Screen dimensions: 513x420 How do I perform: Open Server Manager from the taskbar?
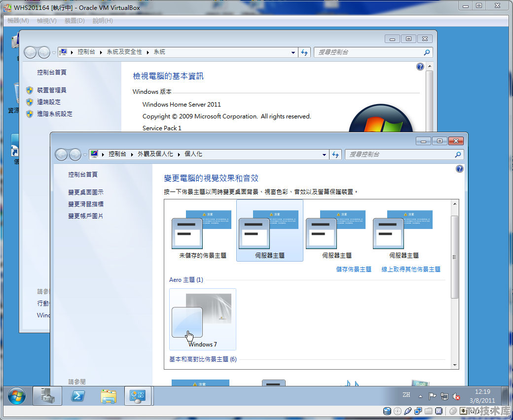coord(47,396)
